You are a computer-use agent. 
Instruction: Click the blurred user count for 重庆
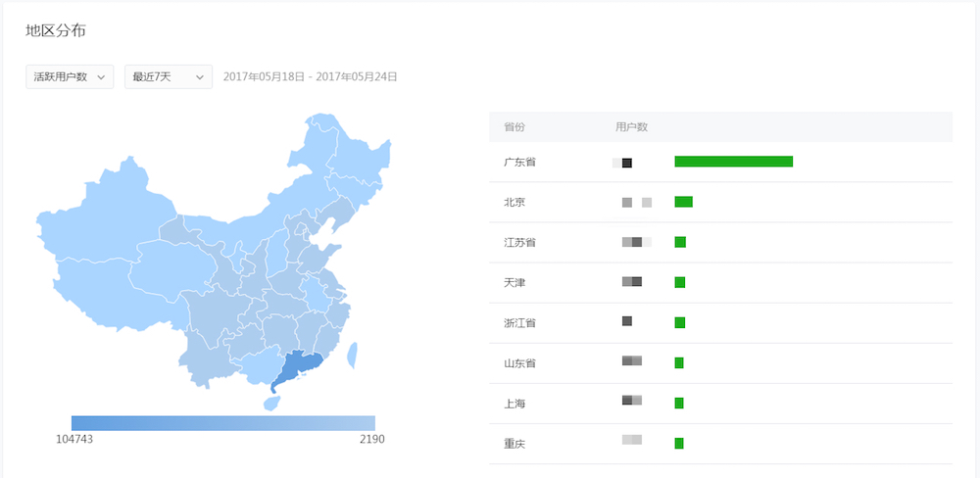click(632, 440)
